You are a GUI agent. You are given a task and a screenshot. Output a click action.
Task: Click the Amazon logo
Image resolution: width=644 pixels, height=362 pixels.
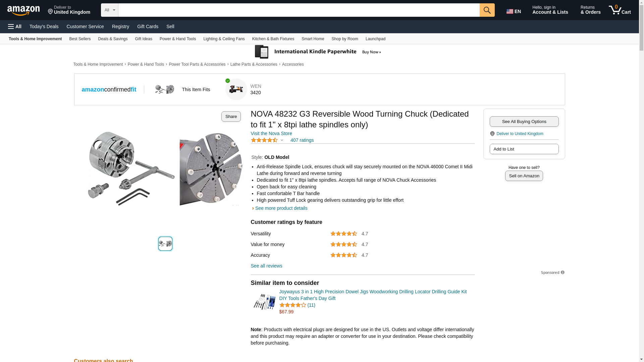pos(23,10)
